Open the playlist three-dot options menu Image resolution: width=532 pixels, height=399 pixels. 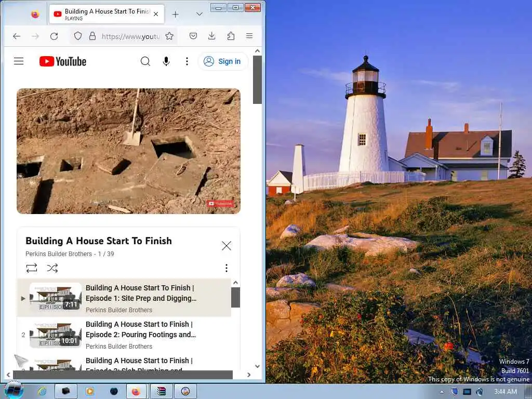[x=227, y=268]
